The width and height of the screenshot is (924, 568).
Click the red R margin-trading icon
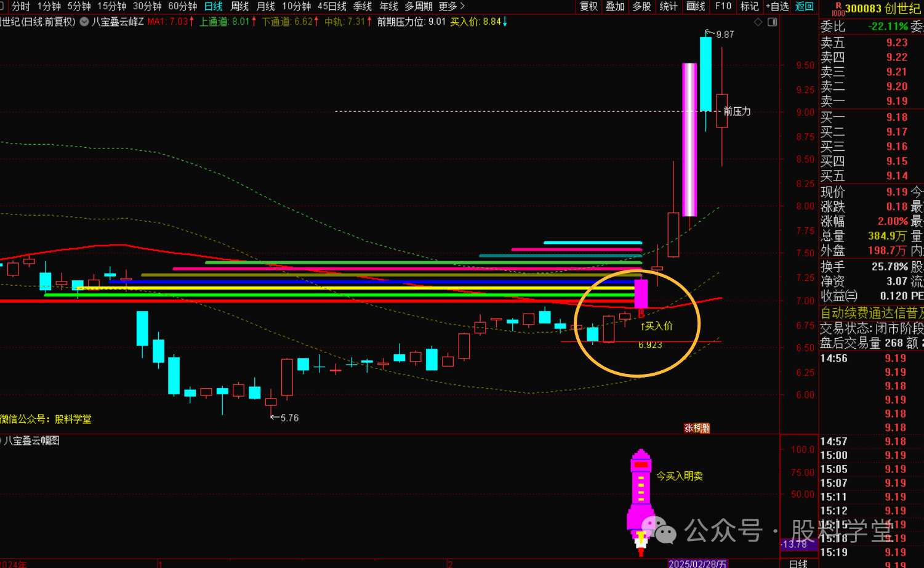[x=838, y=6]
